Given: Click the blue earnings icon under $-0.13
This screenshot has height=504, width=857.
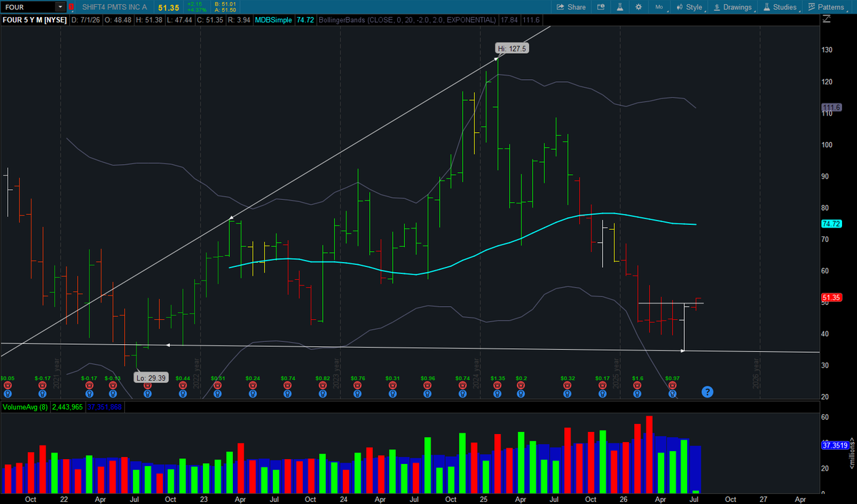Looking at the screenshot, I should tap(113, 393).
